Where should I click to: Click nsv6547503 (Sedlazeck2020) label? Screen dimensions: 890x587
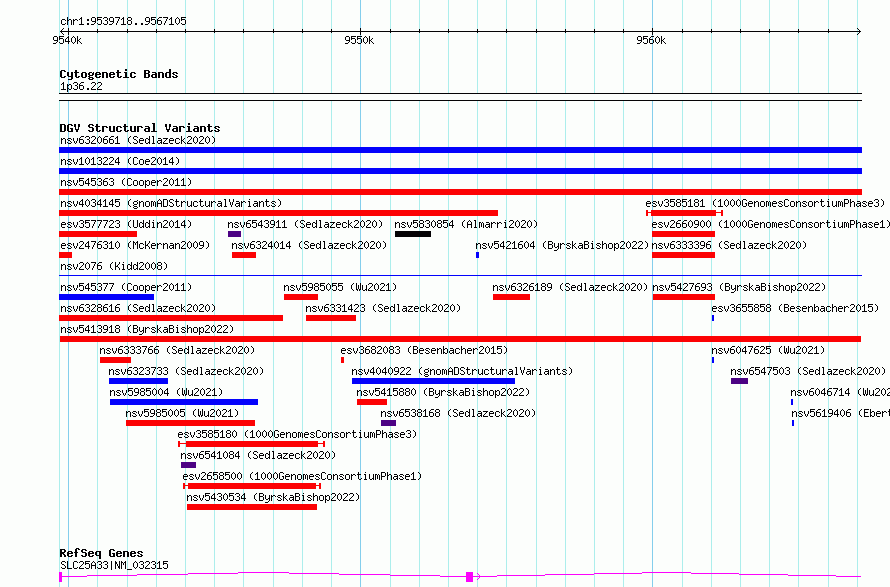[x=808, y=371]
